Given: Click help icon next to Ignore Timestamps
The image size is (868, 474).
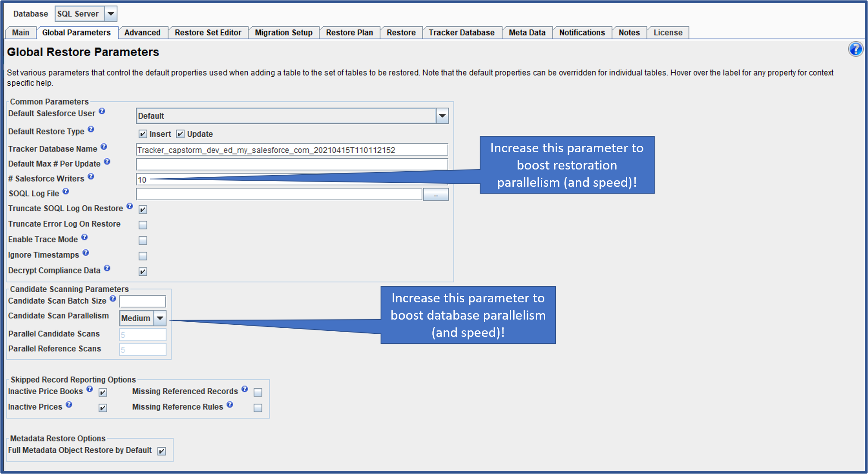Looking at the screenshot, I should 86,253.
